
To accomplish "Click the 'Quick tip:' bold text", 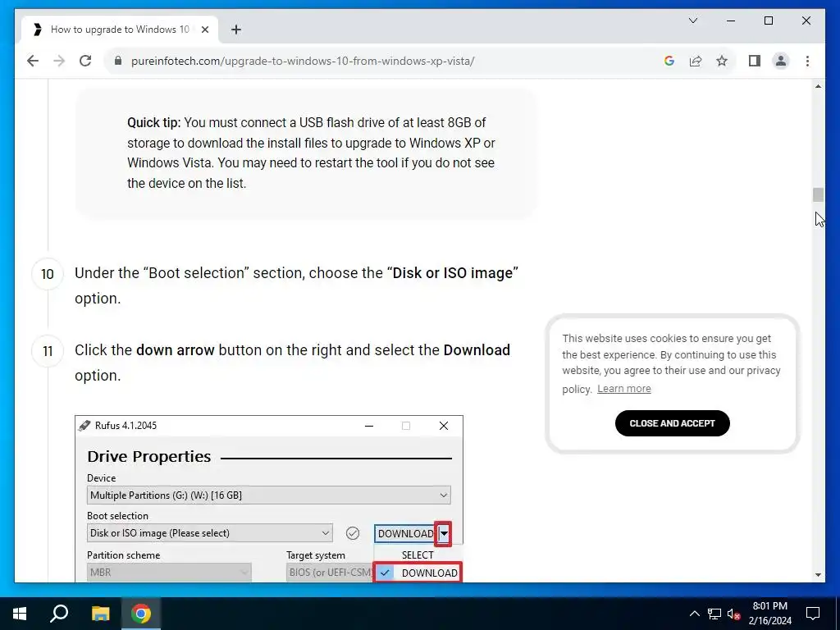I will [x=153, y=123].
